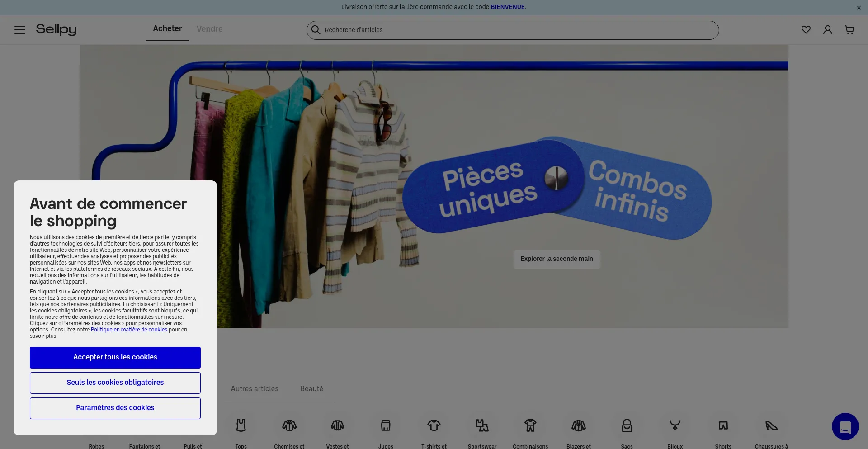Image resolution: width=868 pixels, height=449 pixels.
Task: Accept all cookies
Action: 115,357
